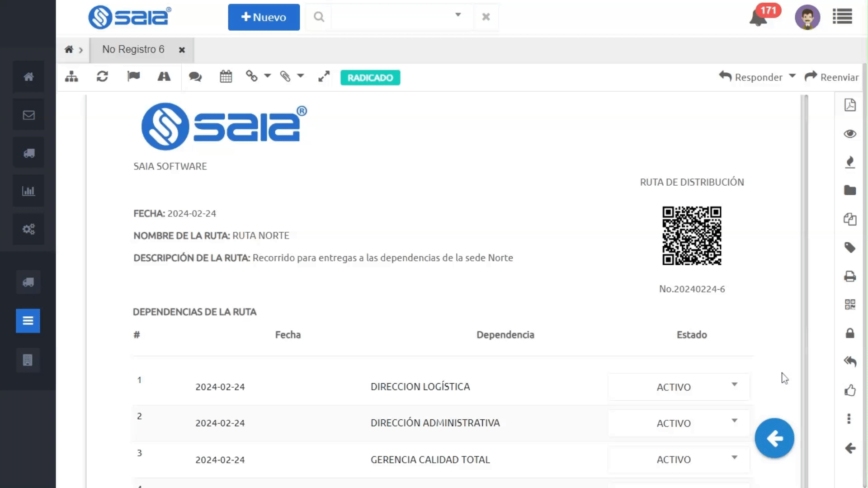Click the Nuevo button
This screenshot has height=488, width=868.
click(264, 17)
